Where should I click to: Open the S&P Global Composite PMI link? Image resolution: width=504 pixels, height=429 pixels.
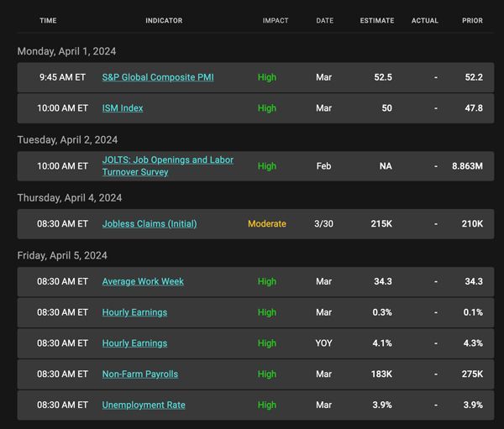tap(158, 77)
